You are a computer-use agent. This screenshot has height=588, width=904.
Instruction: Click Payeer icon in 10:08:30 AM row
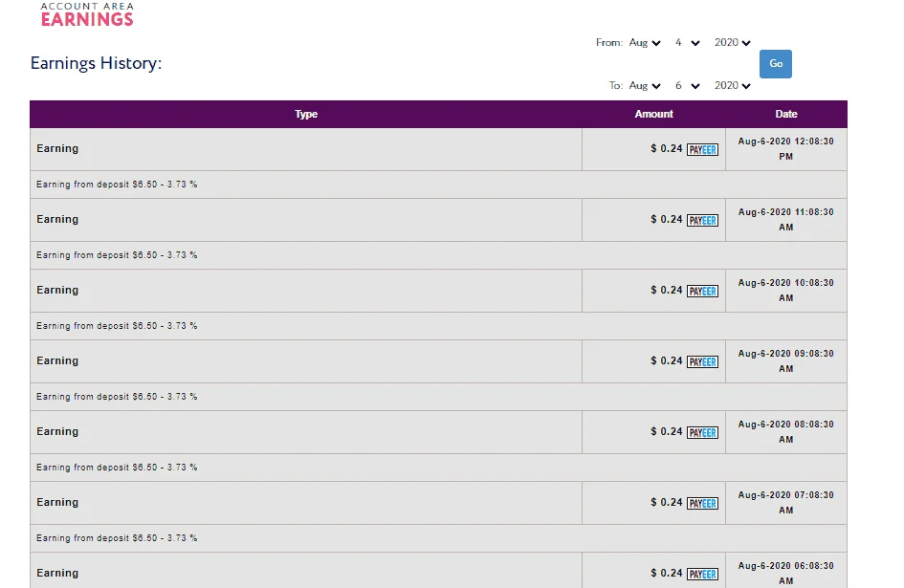pyautogui.click(x=702, y=291)
